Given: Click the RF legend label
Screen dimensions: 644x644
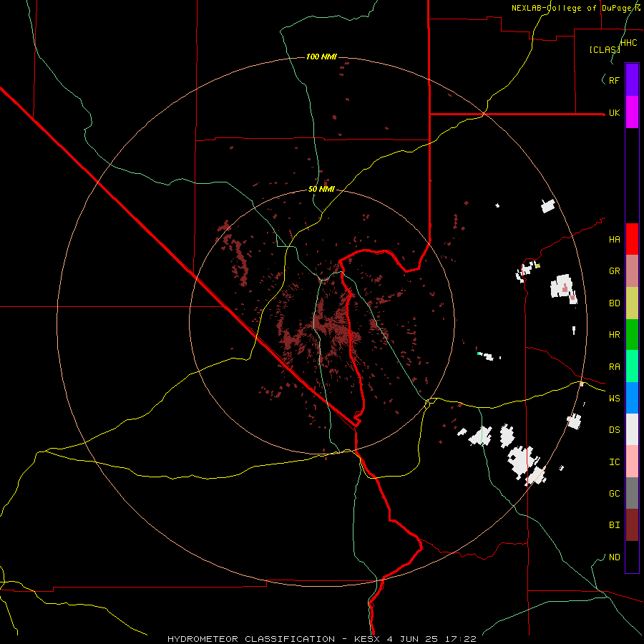Looking at the screenshot, I should (614, 80).
